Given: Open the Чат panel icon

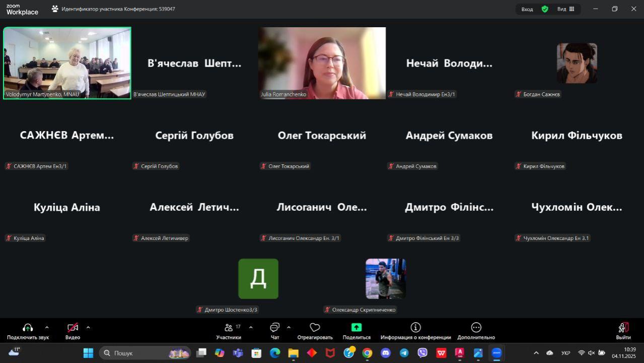Looking at the screenshot, I should point(274,327).
